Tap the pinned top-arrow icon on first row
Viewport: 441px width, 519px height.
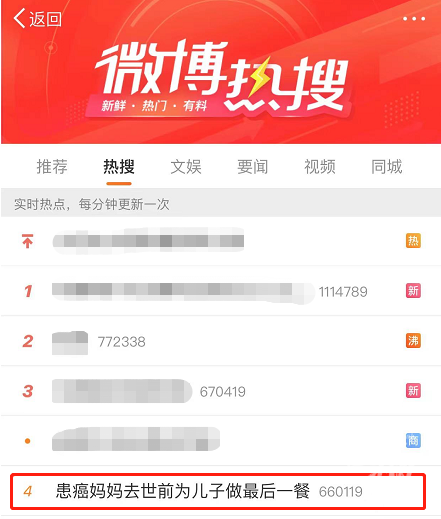pos(28,241)
